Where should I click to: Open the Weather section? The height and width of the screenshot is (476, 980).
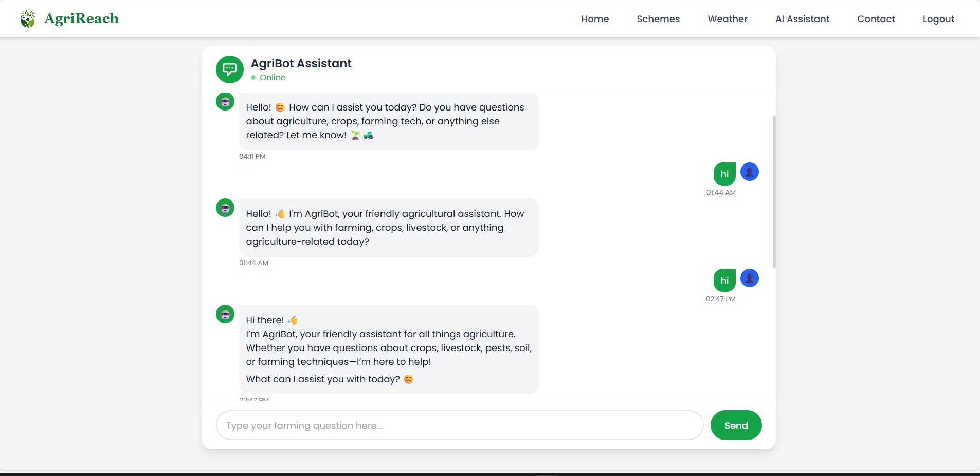point(727,19)
